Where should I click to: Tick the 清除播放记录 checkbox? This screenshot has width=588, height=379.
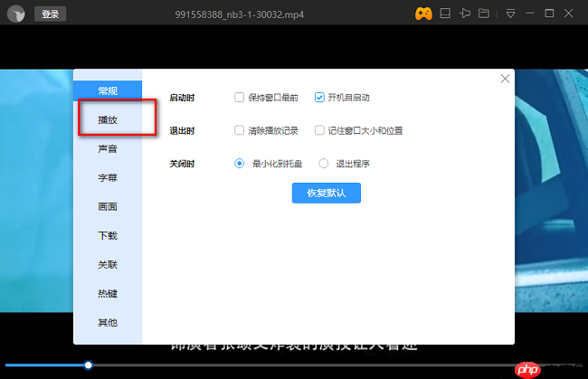[x=239, y=130]
